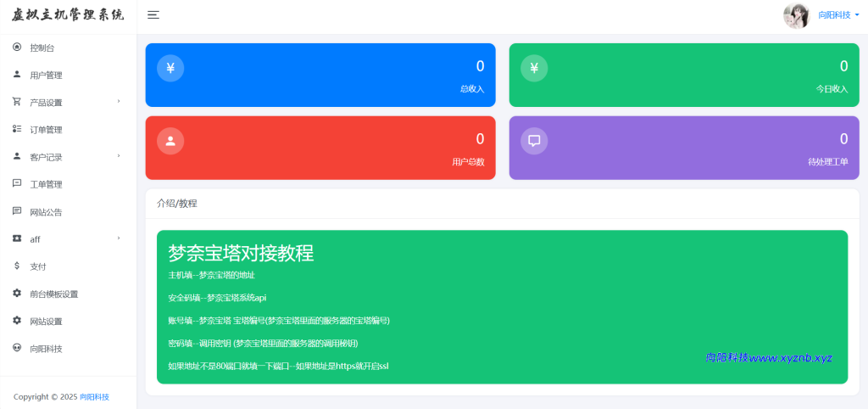Click the 用户总数 label

click(468, 162)
